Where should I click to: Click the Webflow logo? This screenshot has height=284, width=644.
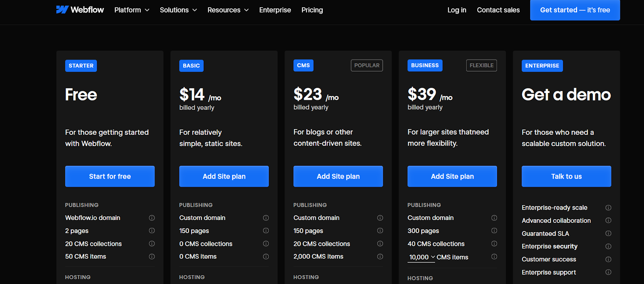click(x=80, y=10)
